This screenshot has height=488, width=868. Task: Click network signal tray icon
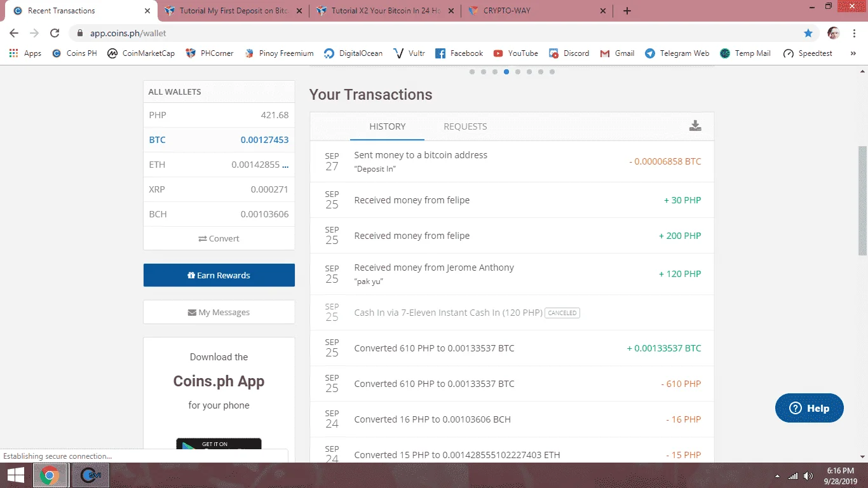tap(792, 476)
